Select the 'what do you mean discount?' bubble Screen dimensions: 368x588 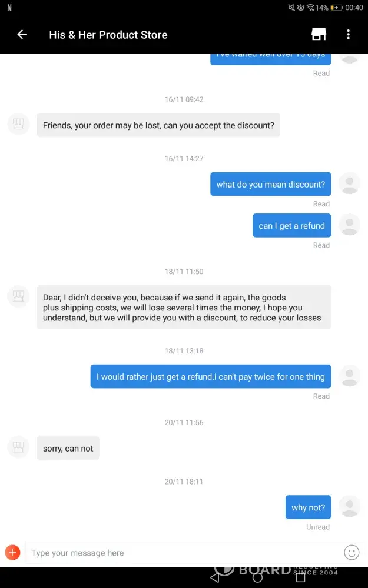270,185
